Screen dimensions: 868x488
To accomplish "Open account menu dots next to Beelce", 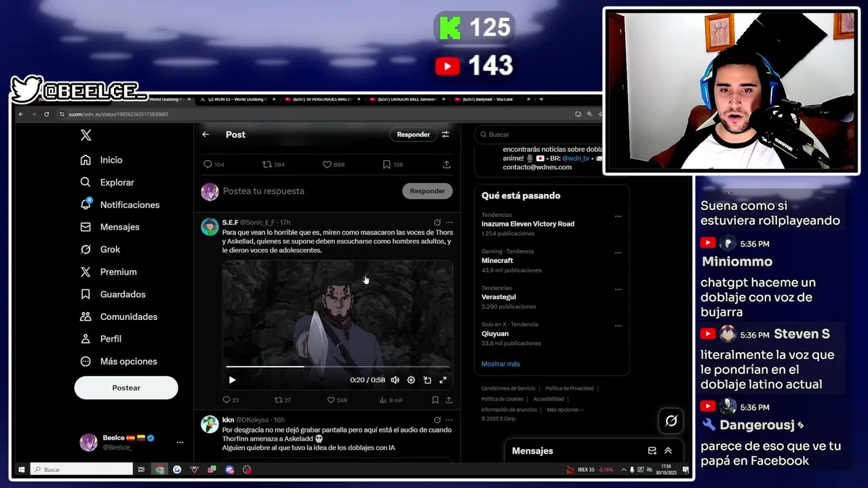I will [x=180, y=442].
